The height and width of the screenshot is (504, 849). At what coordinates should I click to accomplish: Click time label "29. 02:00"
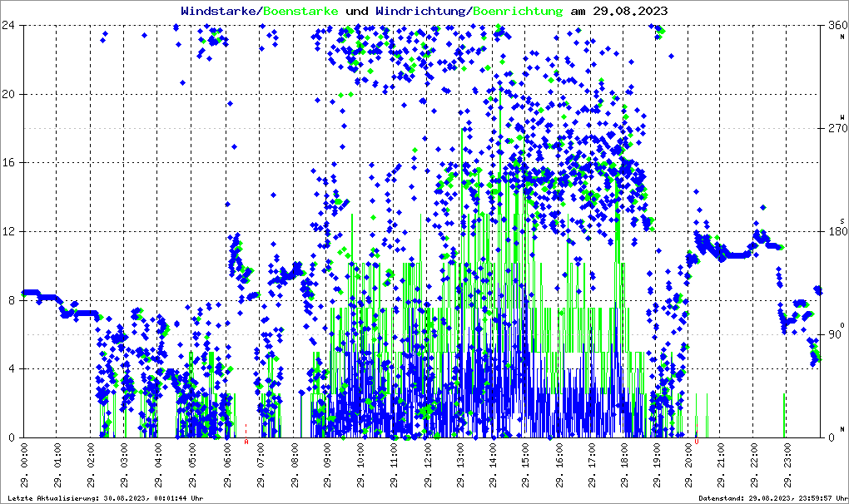(x=91, y=465)
